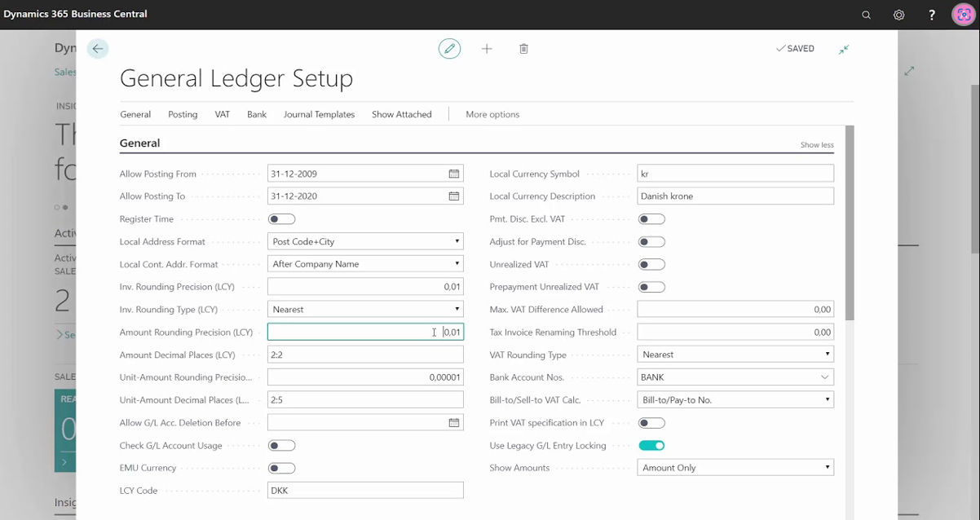Click the back arrow button
980x520 pixels.
98,49
